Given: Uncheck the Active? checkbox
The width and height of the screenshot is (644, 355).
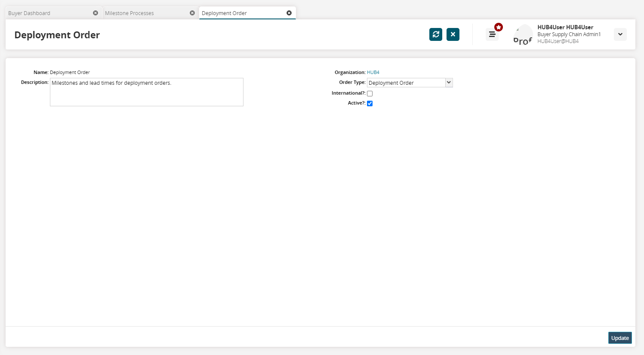Looking at the screenshot, I should pyautogui.click(x=370, y=103).
